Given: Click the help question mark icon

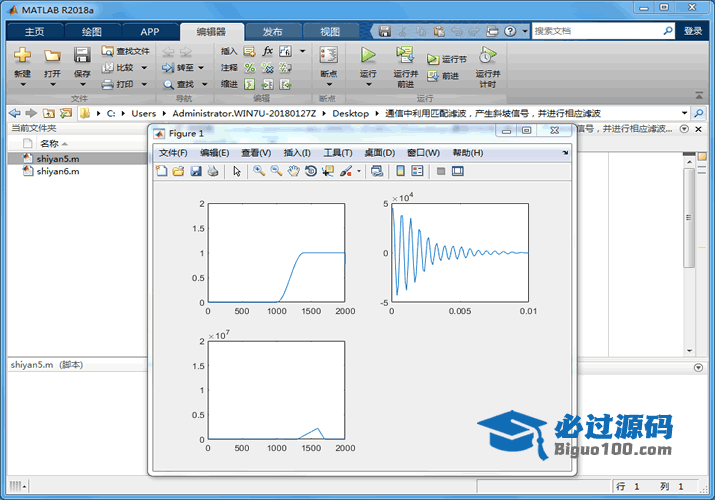Looking at the screenshot, I should pyautogui.click(x=510, y=31).
